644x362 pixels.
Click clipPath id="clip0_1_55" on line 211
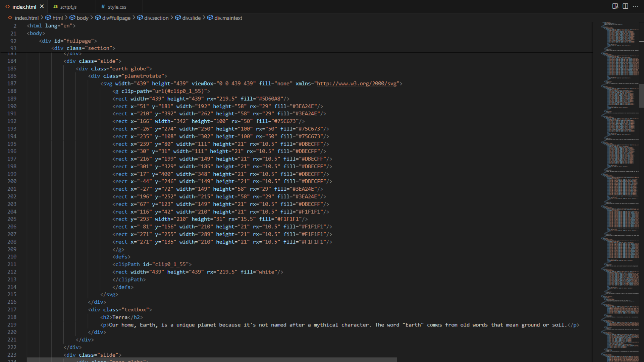(x=152, y=264)
